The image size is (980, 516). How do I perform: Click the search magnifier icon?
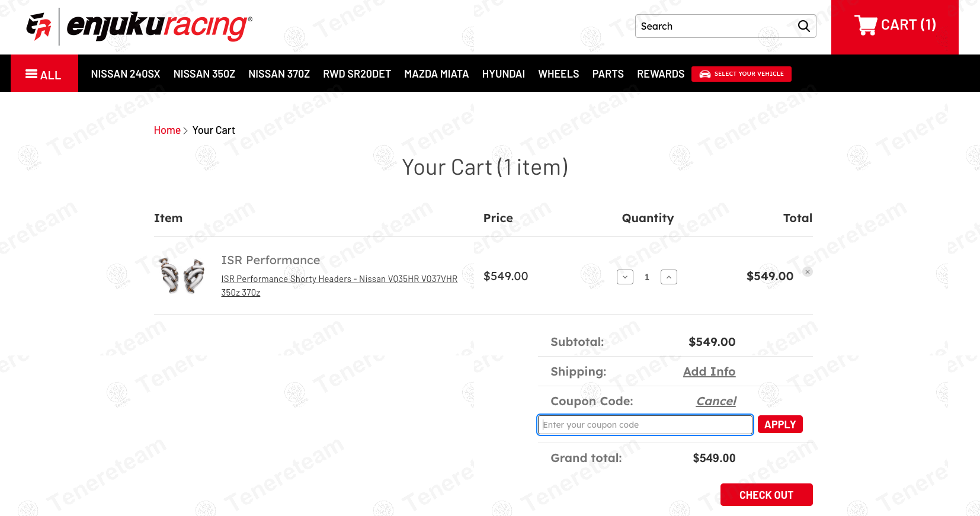[x=803, y=26]
